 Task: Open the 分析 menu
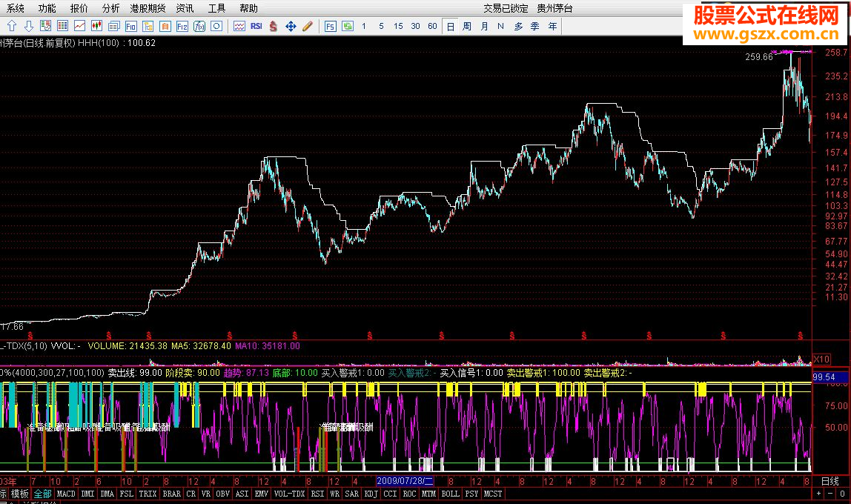[110, 8]
